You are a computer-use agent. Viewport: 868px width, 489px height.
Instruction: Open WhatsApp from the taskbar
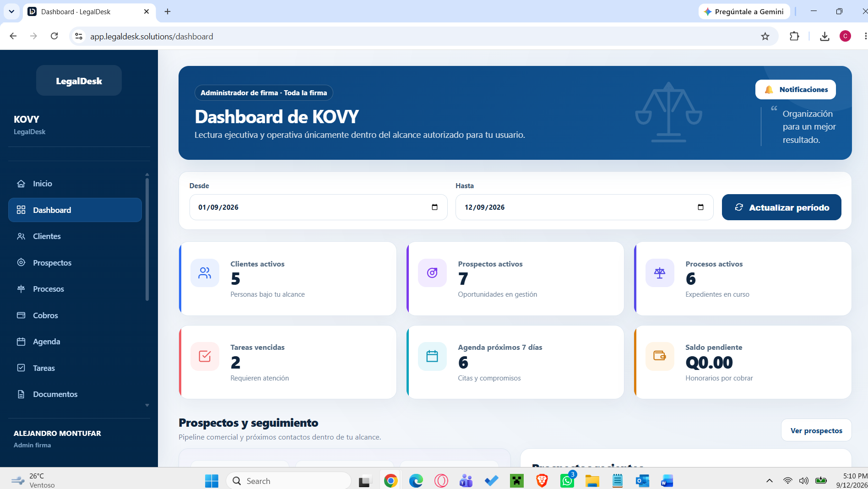pyautogui.click(x=567, y=481)
